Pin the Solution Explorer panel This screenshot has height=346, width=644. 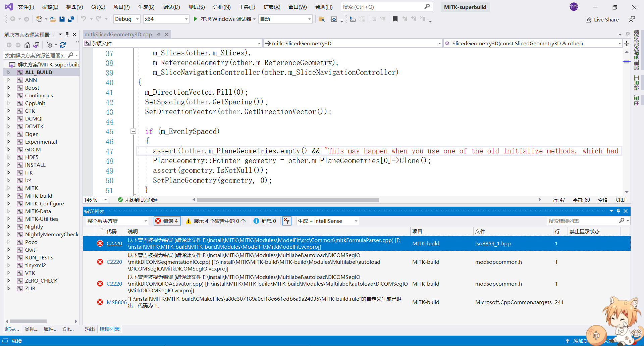click(67, 34)
